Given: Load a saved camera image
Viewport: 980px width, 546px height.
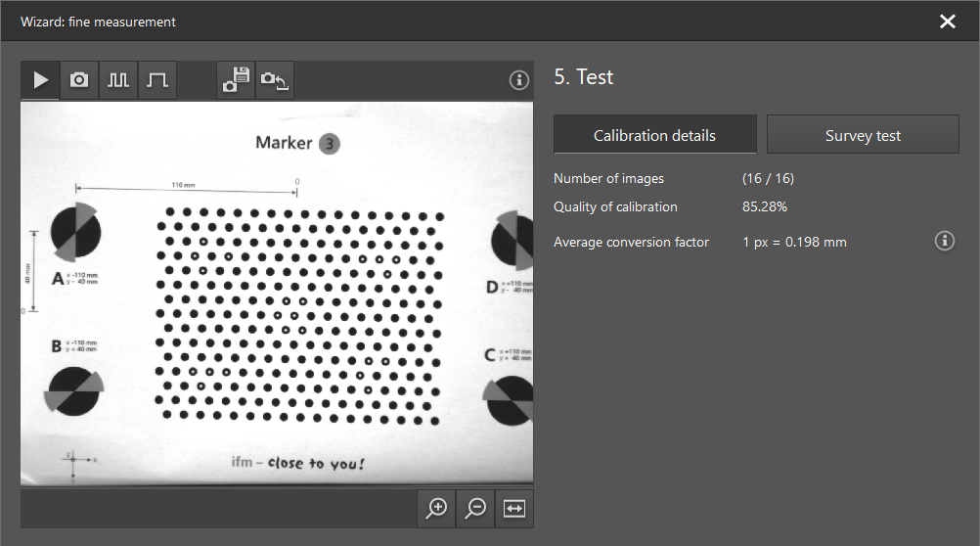Looking at the screenshot, I should click(275, 80).
